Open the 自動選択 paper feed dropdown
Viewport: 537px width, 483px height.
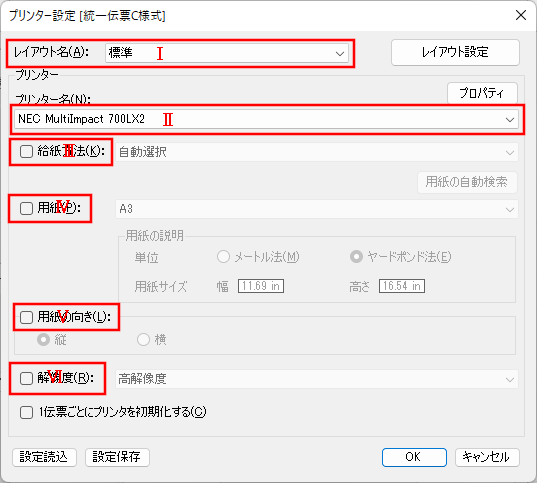(317, 152)
